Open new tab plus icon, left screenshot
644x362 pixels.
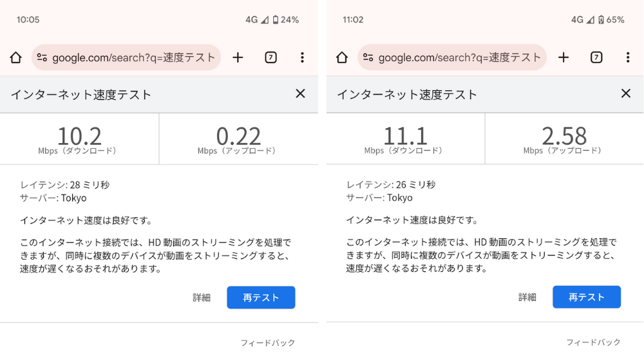238,57
